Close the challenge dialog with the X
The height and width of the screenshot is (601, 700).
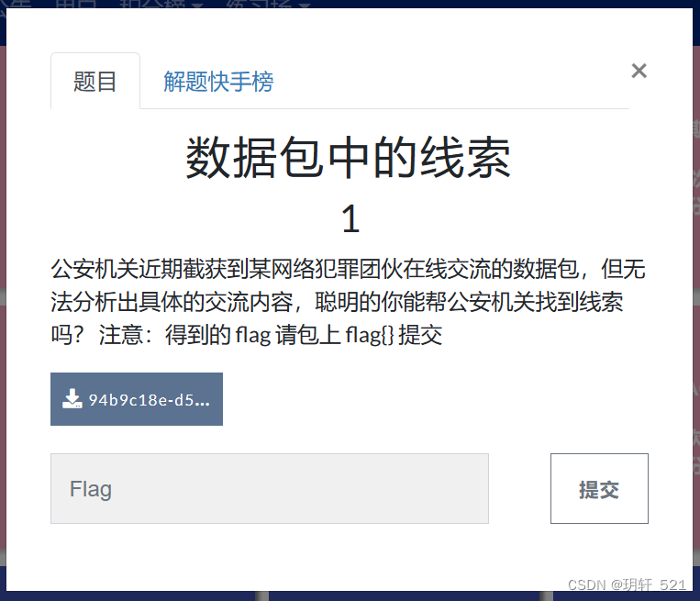click(639, 71)
